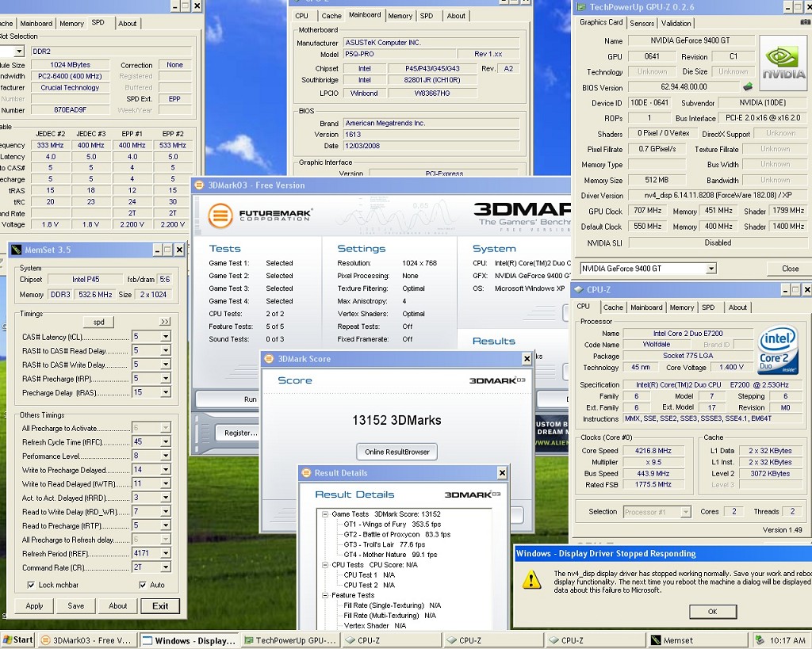Image resolution: width=812 pixels, height=649 pixels.
Task: Click Online ResultBrowser button
Action: 396,452
